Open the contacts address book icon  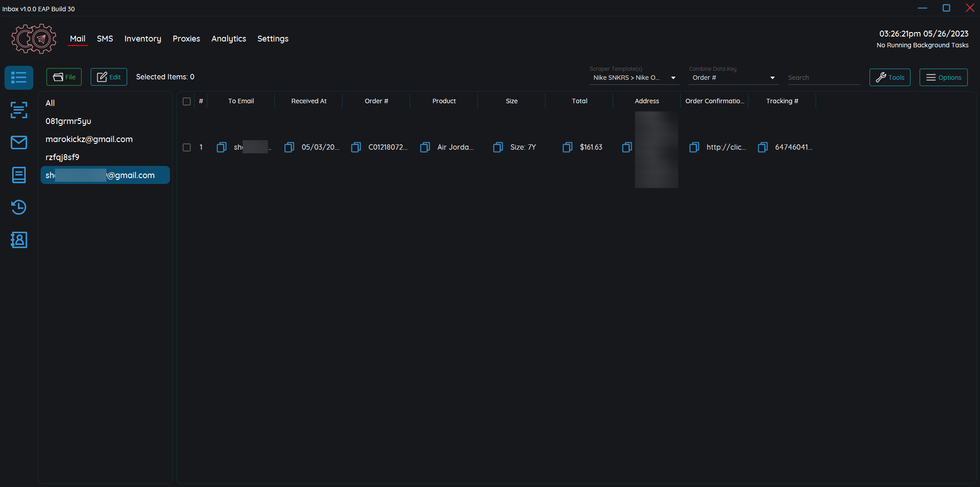[x=19, y=240]
